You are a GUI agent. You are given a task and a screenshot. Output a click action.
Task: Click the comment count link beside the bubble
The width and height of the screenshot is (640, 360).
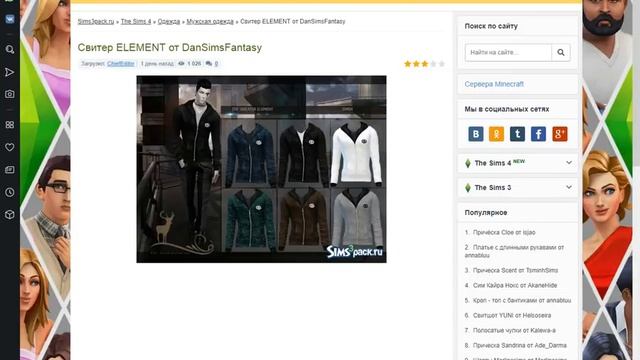point(216,64)
